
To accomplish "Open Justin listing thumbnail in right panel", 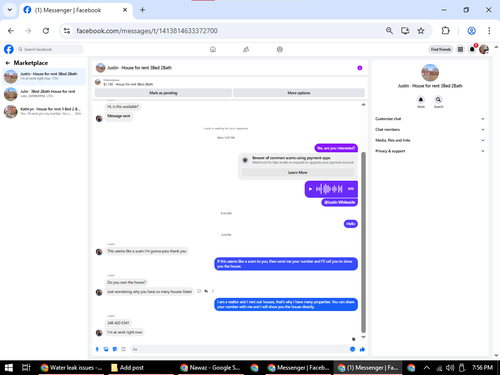I will tap(430, 73).
